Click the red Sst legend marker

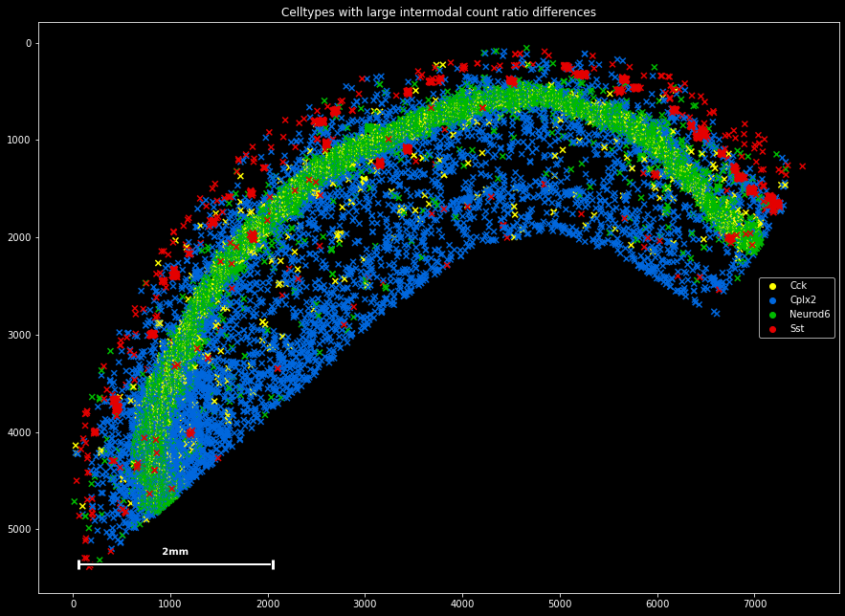pos(772,328)
